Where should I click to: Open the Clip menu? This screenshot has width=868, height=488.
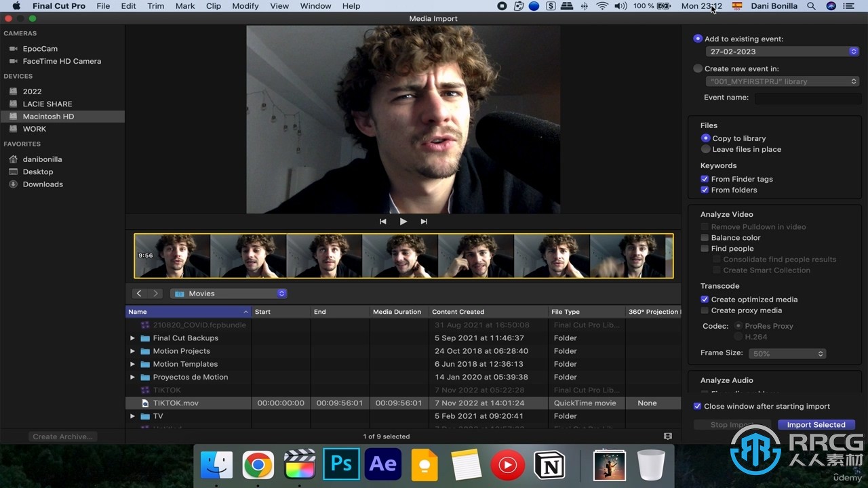click(x=213, y=6)
